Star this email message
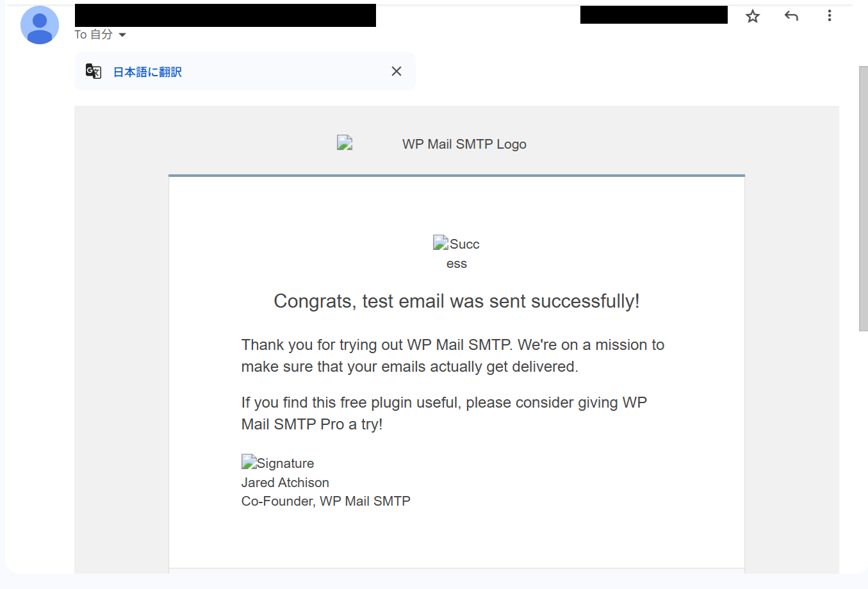This screenshot has width=868, height=589. [753, 16]
